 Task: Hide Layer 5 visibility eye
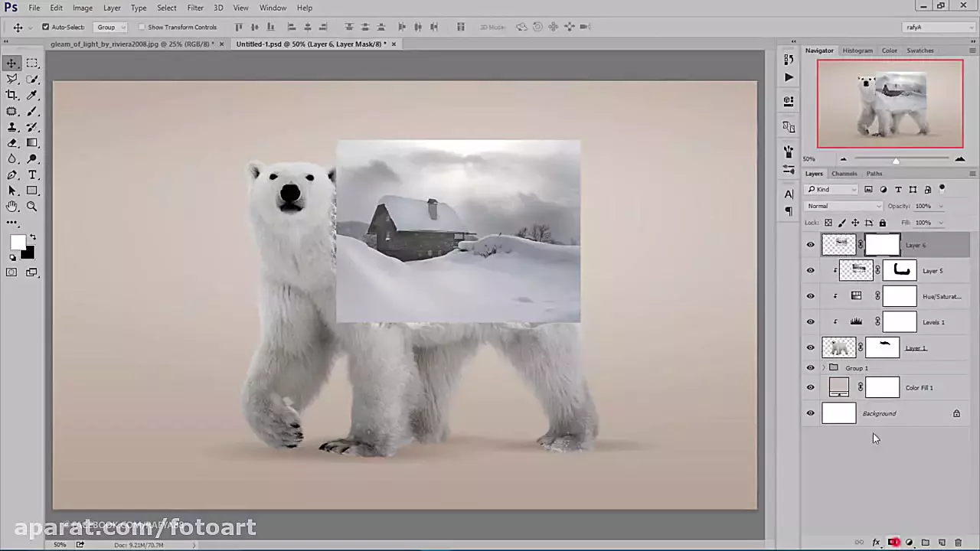(x=811, y=270)
